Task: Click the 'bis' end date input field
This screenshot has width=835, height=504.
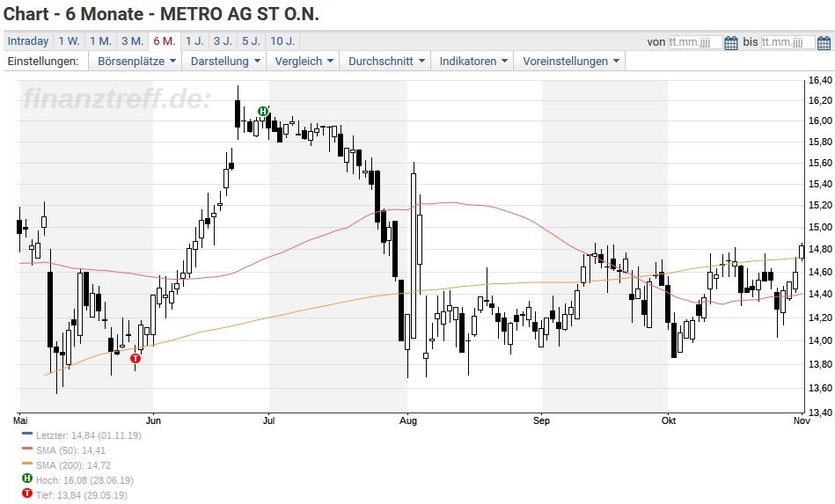Action: pos(788,42)
